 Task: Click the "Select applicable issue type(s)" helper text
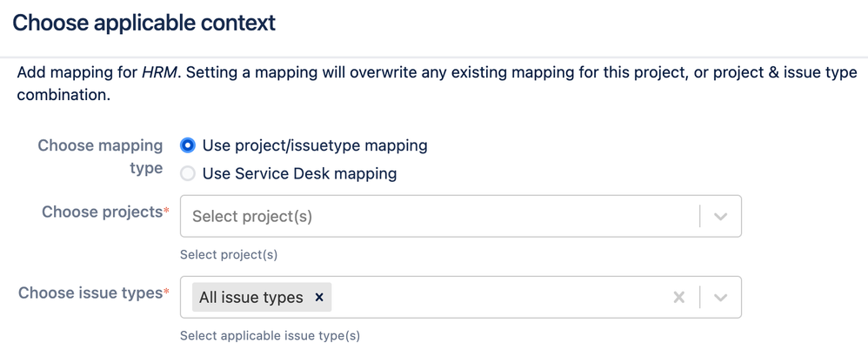(270, 335)
